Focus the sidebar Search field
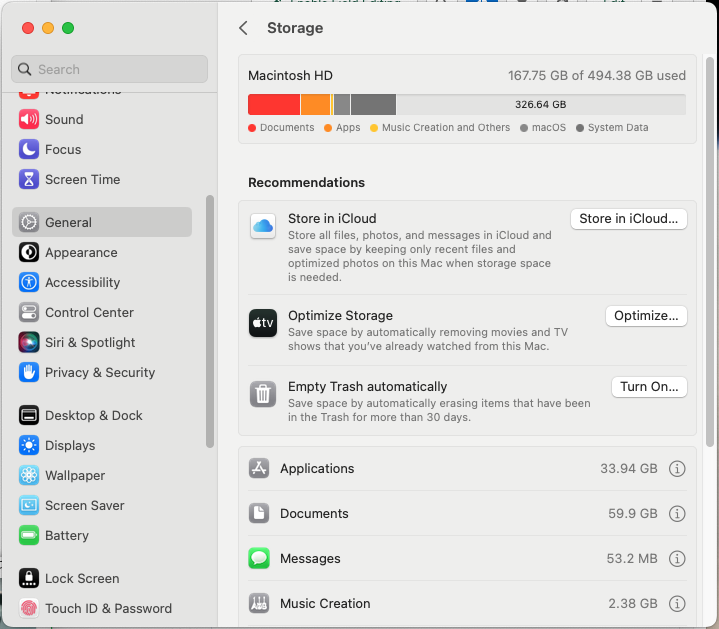 [x=109, y=69]
